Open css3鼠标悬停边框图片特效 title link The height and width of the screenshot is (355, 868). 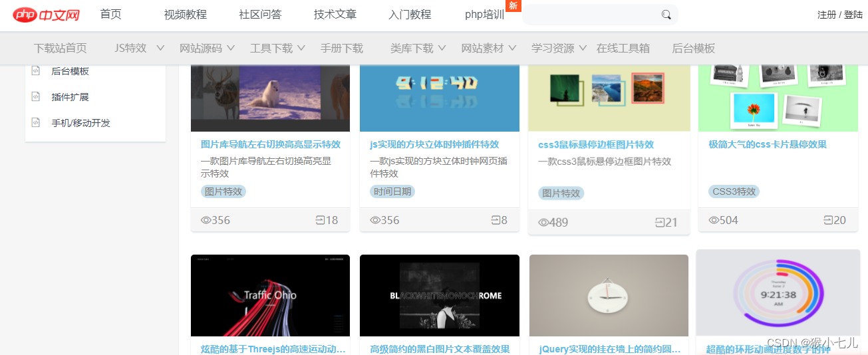[596, 144]
